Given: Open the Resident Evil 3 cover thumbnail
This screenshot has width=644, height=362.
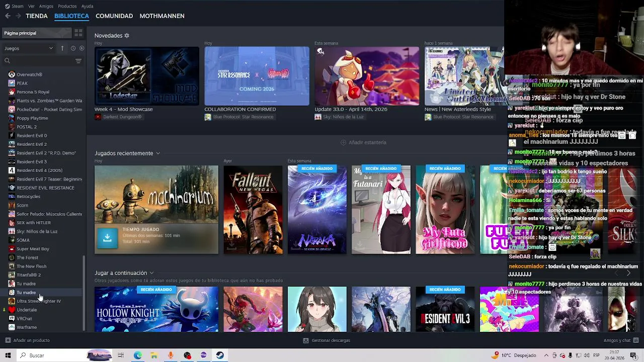Looking at the screenshot, I should tap(445, 309).
